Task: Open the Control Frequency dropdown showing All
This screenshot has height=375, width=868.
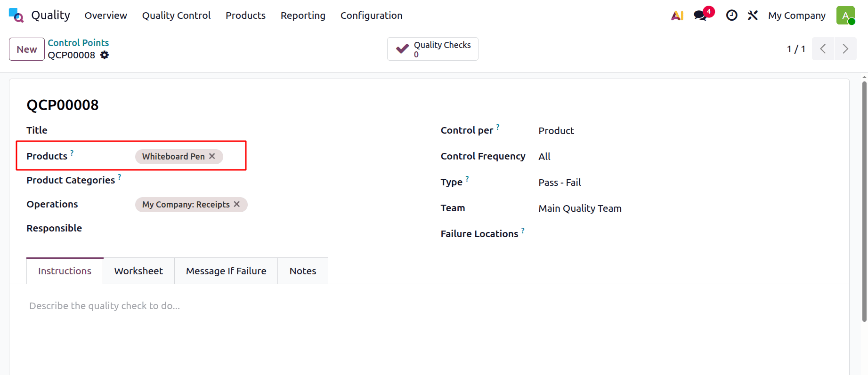Action: (685, 157)
